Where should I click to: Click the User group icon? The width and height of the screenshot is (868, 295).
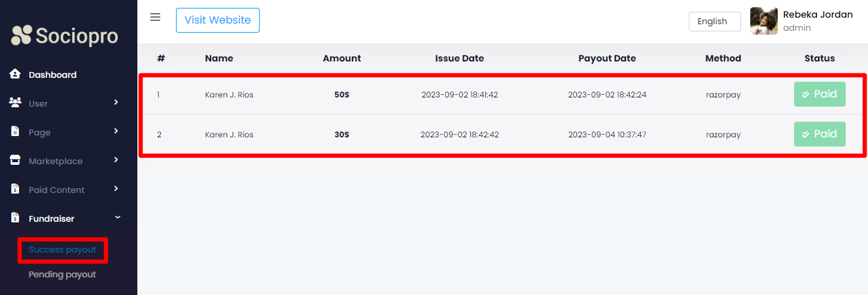point(15,103)
